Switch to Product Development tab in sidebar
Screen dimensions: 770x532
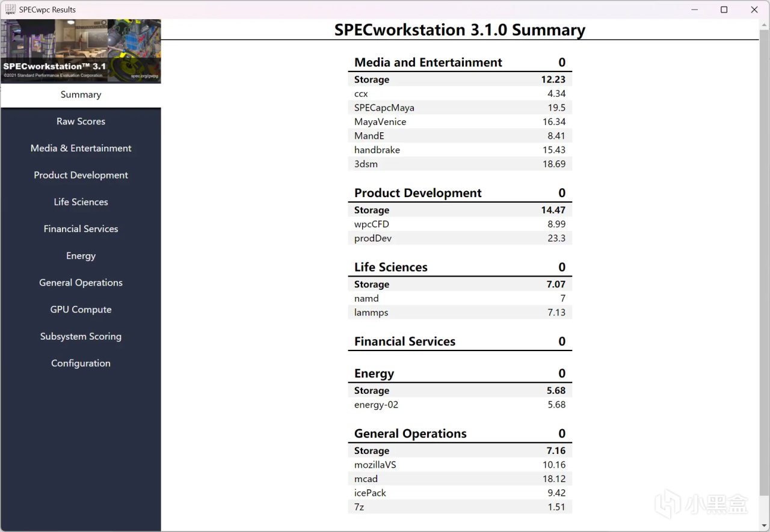(81, 176)
